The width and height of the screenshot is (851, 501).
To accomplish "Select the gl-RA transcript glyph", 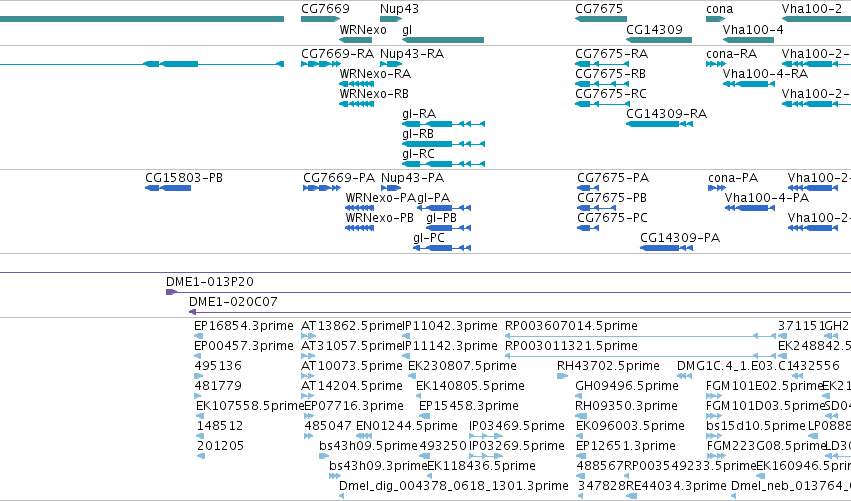I will pos(443,124).
